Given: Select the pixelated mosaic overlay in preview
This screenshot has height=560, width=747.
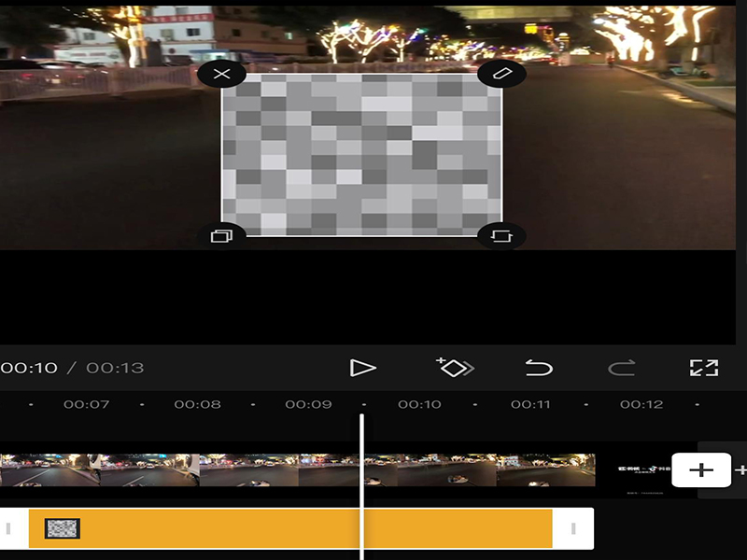Looking at the screenshot, I should coord(361,155).
